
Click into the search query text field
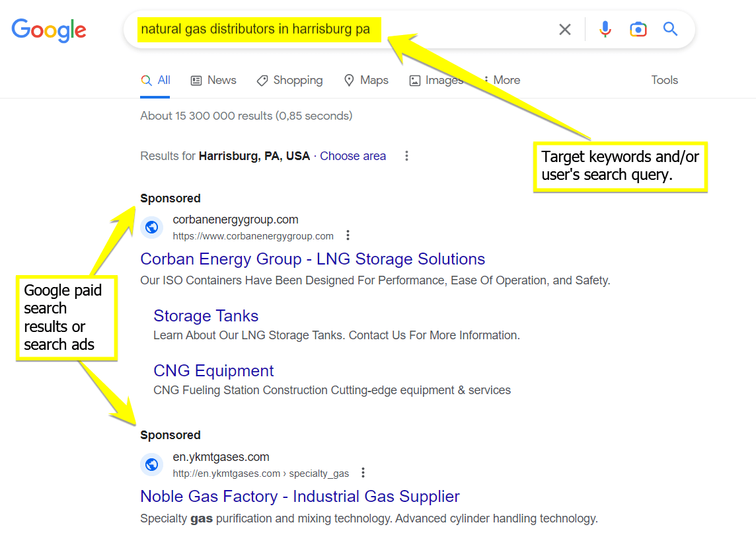[x=338, y=29]
